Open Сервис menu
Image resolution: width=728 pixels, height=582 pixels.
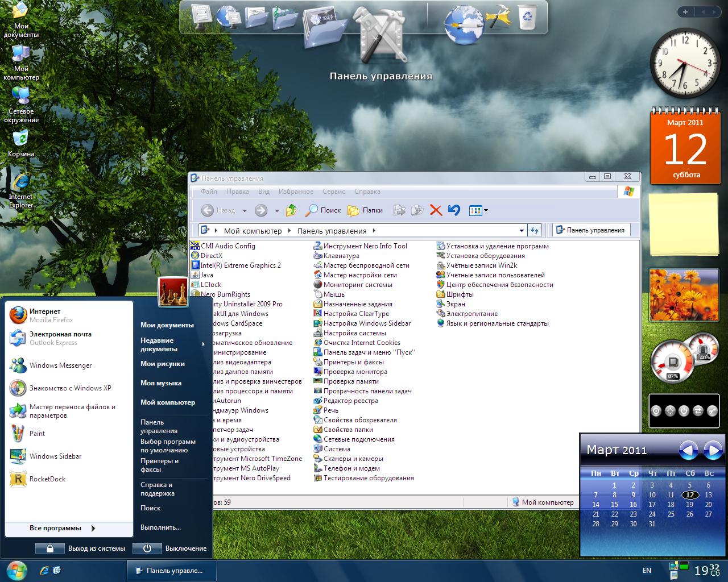click(334, 192)
